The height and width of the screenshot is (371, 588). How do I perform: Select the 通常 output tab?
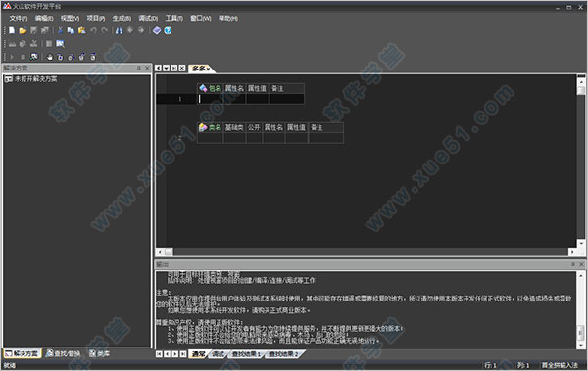coord(199,353)
